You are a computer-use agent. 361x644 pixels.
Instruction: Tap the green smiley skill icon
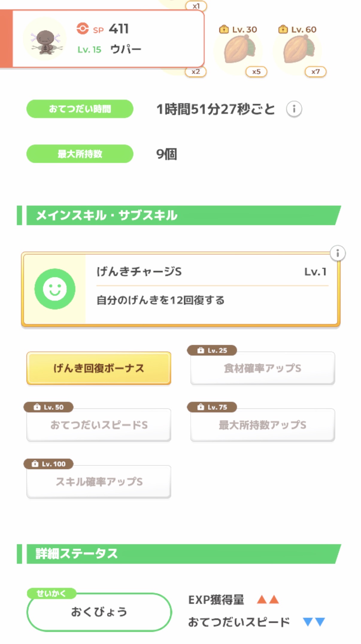55,289
